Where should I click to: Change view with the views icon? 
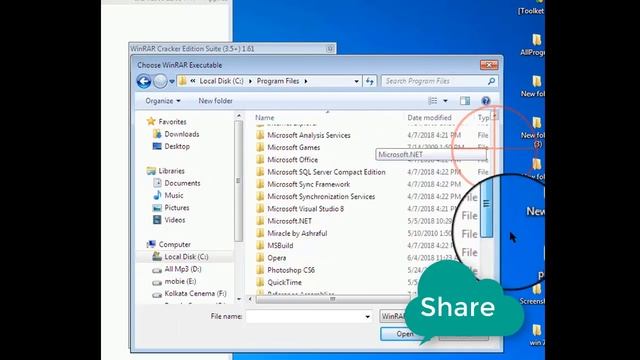tap(433, 101)
